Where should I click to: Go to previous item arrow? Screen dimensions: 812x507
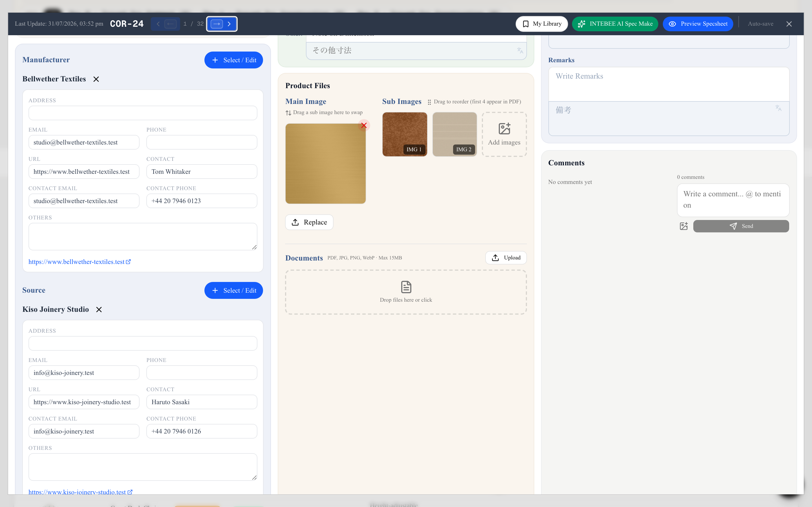coord(171,24)
